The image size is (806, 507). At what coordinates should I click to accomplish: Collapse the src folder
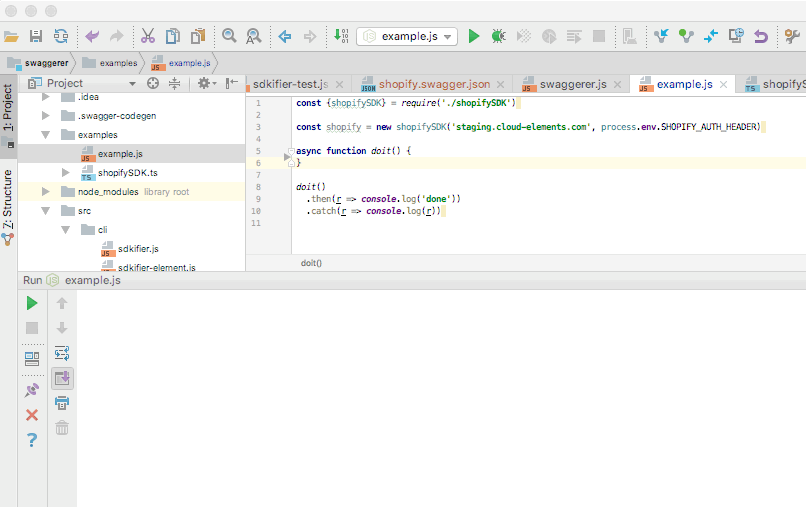tap(45, 211)
